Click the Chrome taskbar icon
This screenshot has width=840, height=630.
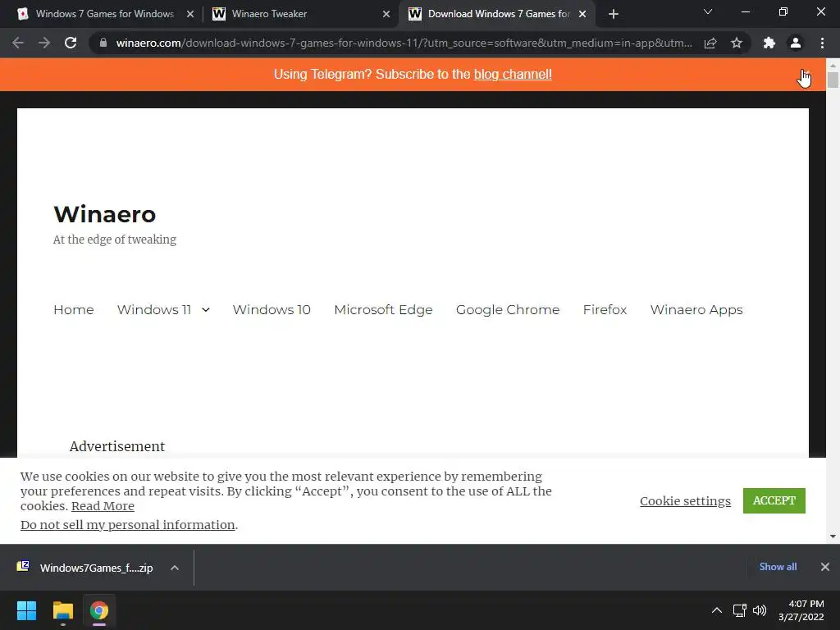click(x=98, y=610)
